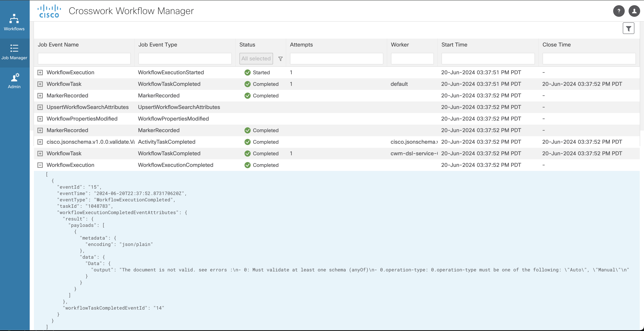Viewport: 644px width, 331px height.
Task: Open the Admin sidebar section
Action: (x=14, y=81)
